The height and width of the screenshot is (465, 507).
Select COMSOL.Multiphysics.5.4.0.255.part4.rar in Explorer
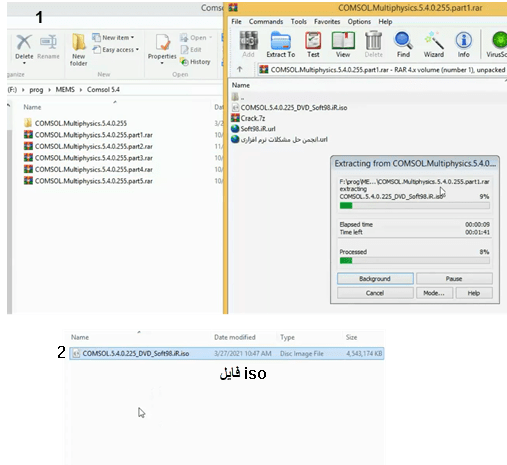coord(88,169)
